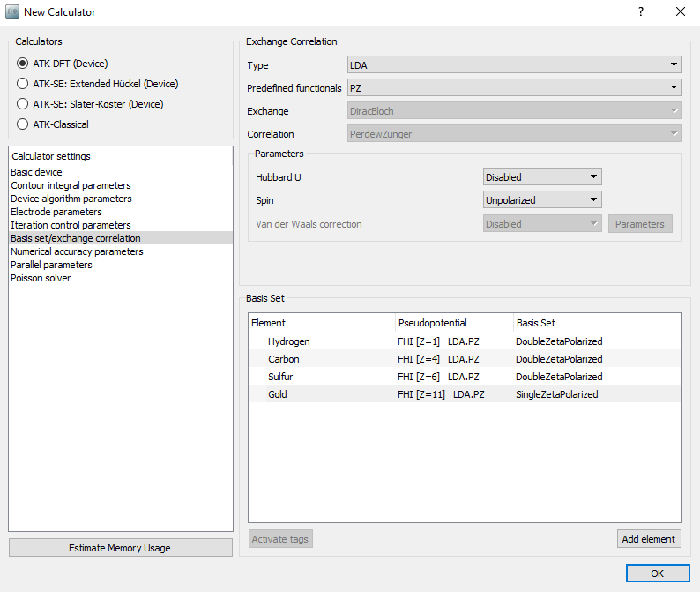Click the disabled Correlation PerdewZunger dropdown
The image size is (700, 592).
pos(514,134)
